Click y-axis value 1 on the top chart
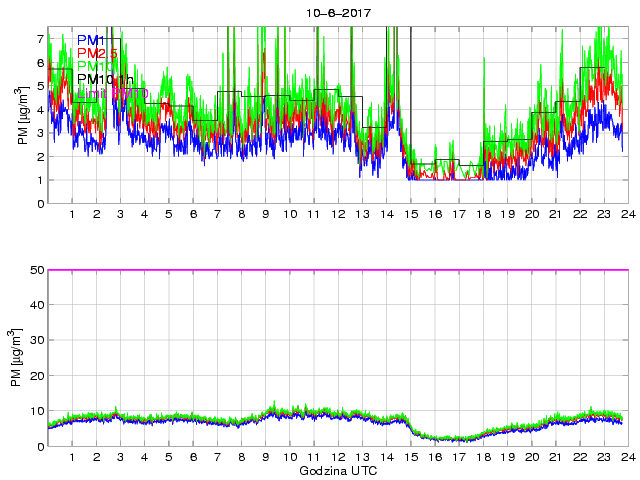The width and height of the screenshot is (640, 480). (x=40, y=181)
